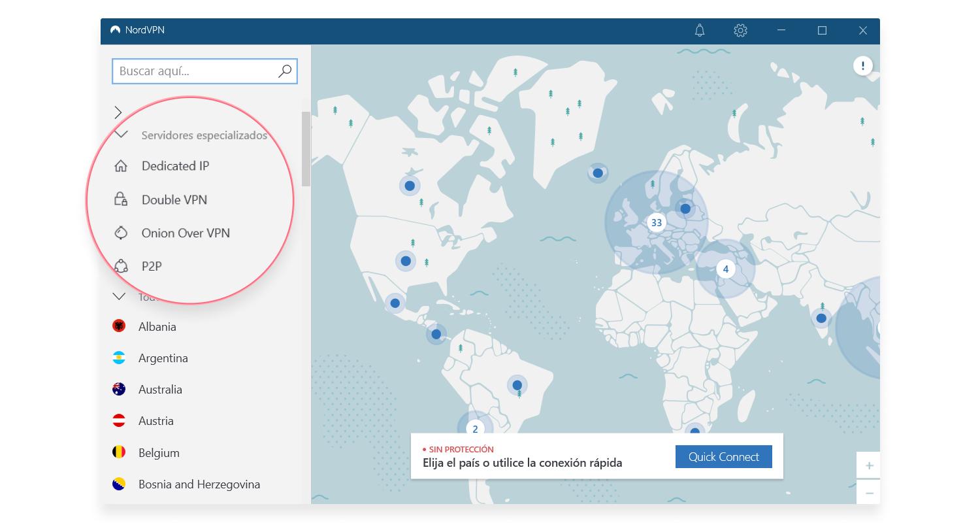
Task: Select the server pin in southern Africa
Action: click(x=695, y=430)
